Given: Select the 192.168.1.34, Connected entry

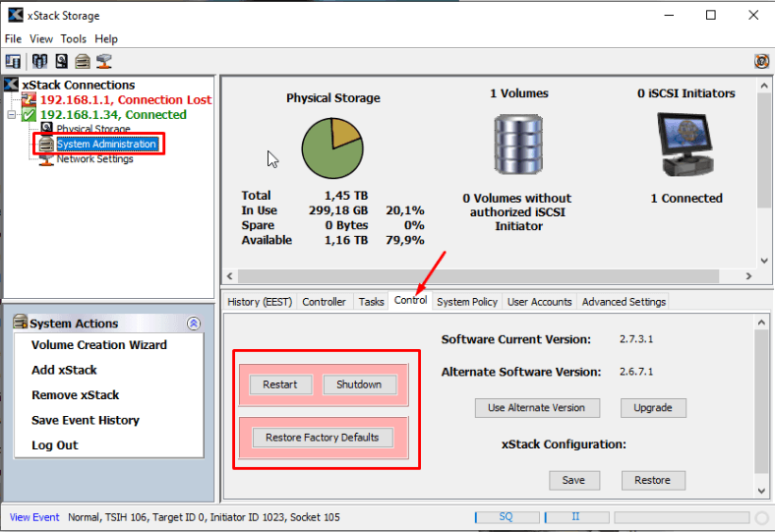Looking at the screenshot, I should click(113, 115).
